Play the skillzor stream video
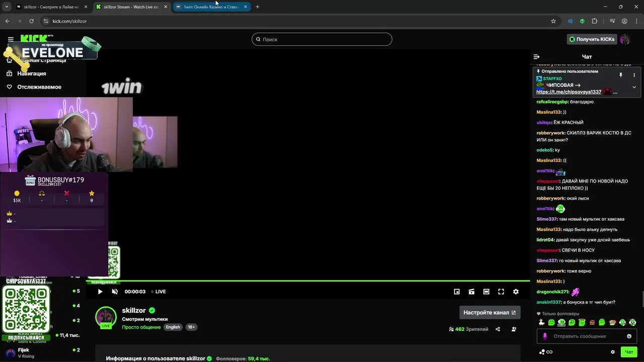The image size is (644, 362). tap(100, 292)
